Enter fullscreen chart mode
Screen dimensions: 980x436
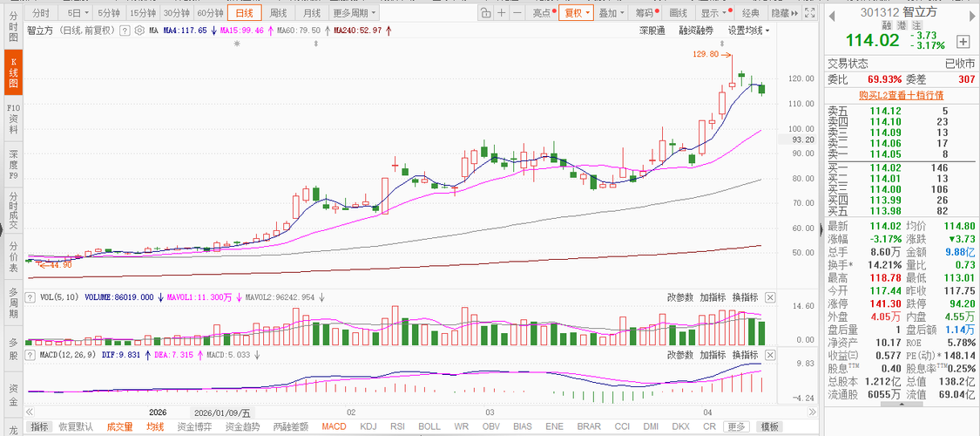point(810,12)
